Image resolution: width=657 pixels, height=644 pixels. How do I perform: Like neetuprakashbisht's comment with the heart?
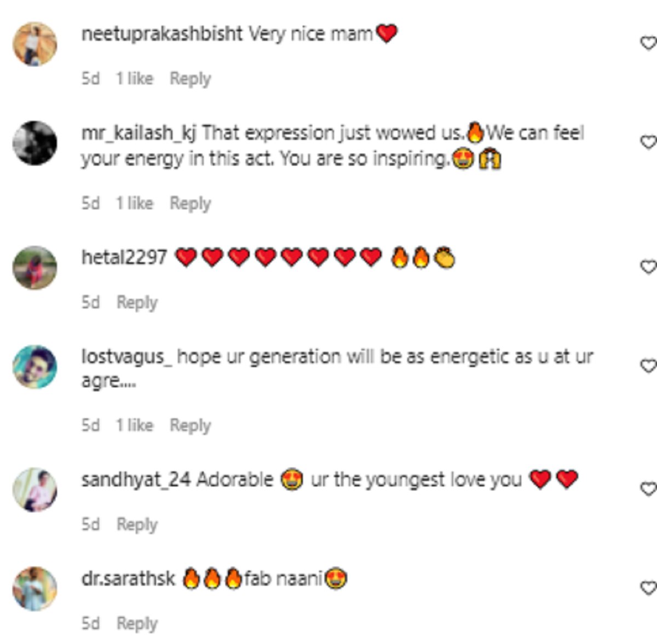click(x=648, y=43)
